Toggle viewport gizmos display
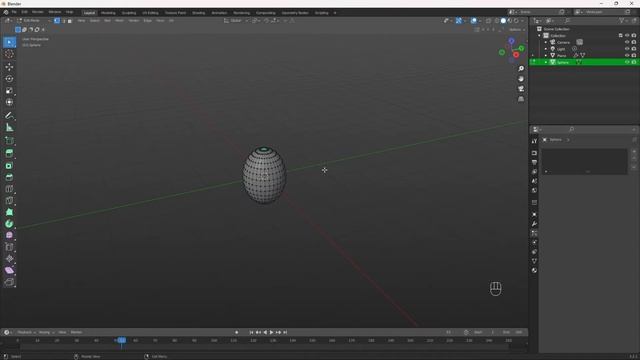The width and height of the screenshot is (640, 360). point(459,20)
